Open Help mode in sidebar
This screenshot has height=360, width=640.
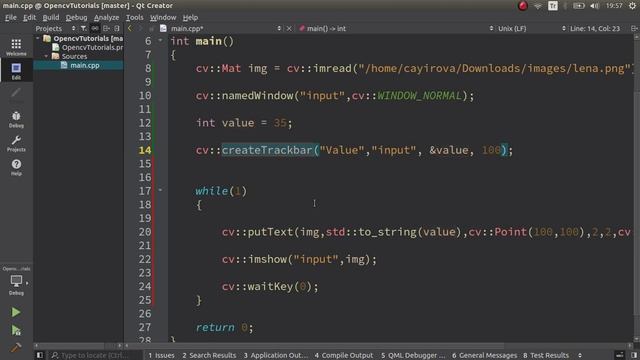16,167
